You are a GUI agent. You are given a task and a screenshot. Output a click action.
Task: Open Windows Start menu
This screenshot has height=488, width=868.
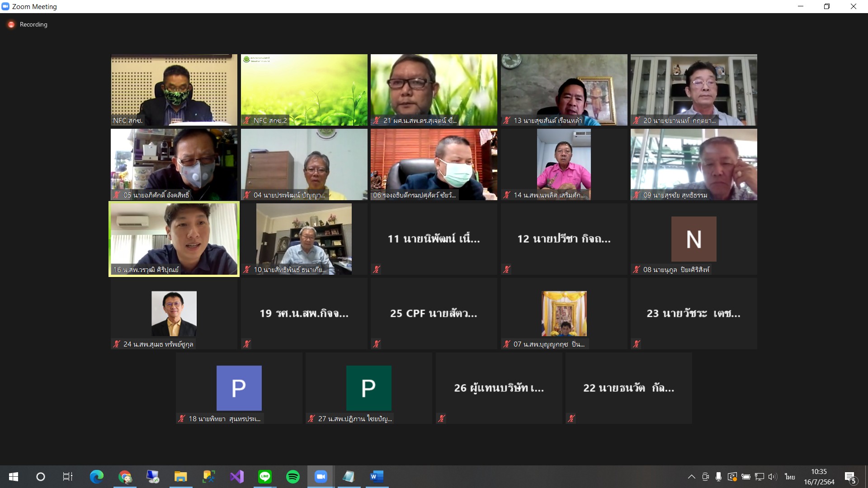pos(13,477)
